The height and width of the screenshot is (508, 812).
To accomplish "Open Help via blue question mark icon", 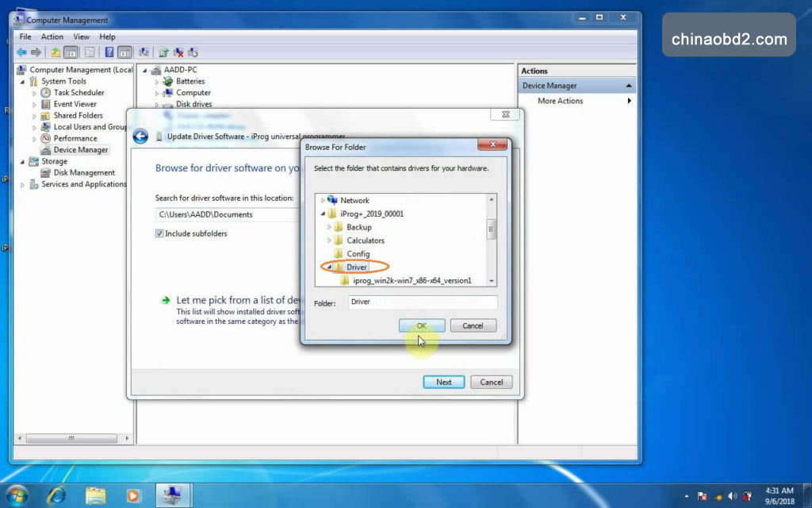I will [109, 52].
